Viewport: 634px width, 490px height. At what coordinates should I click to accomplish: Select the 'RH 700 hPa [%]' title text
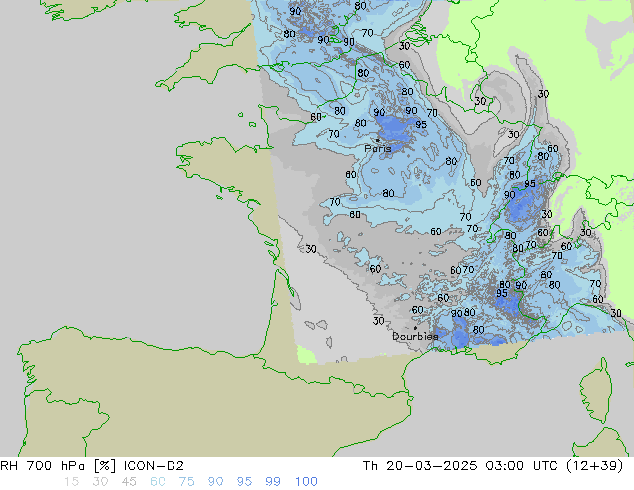coord(58,466)
